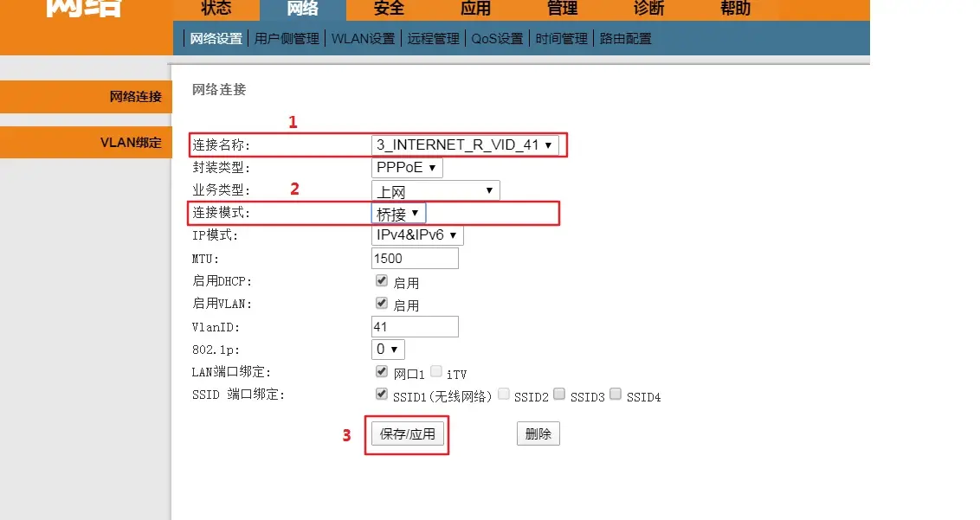Switch to the 状态 top tab

(x=216, y=9)
